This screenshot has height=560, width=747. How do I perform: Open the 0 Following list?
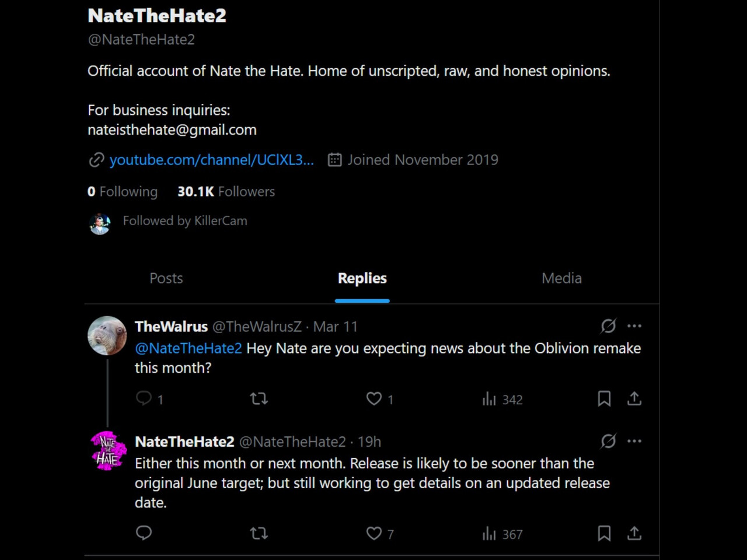pos(123,191)
